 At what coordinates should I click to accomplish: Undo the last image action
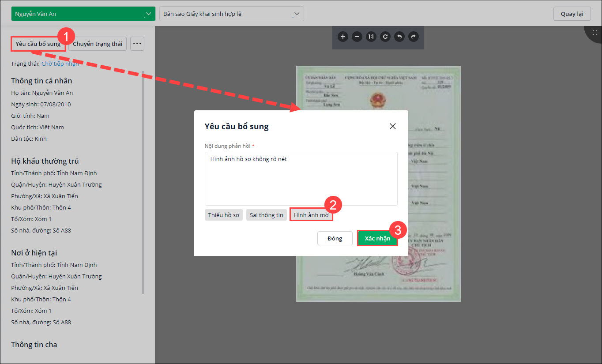pos(399,37)
